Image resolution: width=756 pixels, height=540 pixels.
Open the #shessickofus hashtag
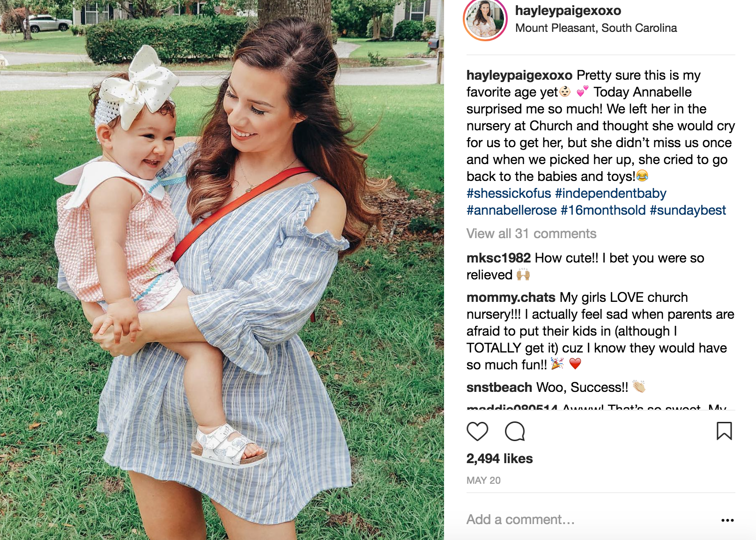(509, 193)
